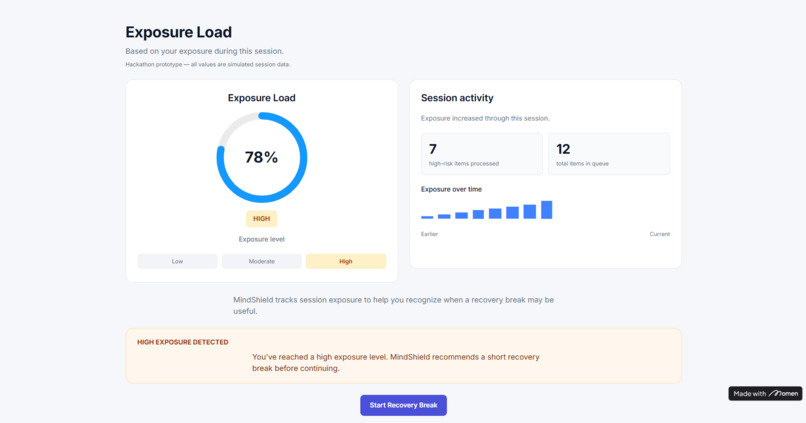Select the Moderate exposure level segment
Image resolution: width=806 pixels, height=423 pixels.
[262, 261]
